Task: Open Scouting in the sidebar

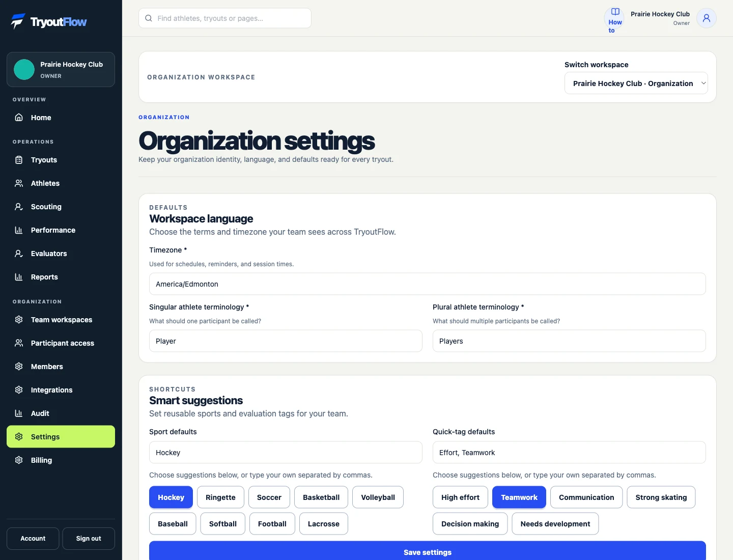Action: pos(61,207)
